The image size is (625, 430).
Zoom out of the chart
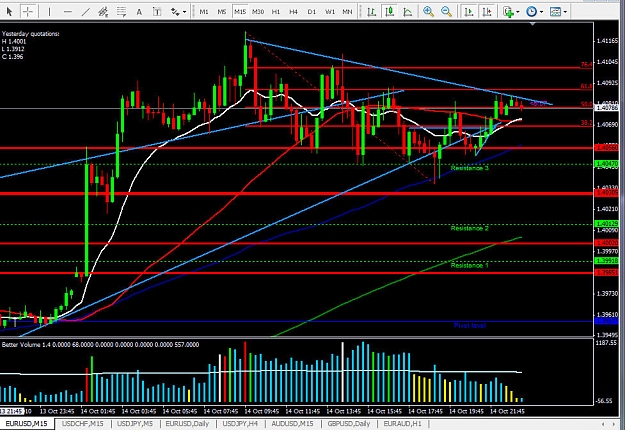447,12
